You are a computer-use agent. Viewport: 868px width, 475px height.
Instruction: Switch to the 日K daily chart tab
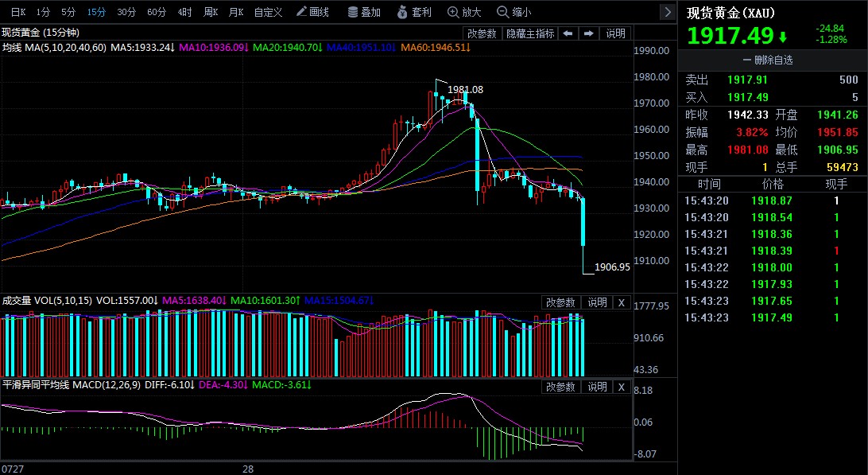point(18,12)
